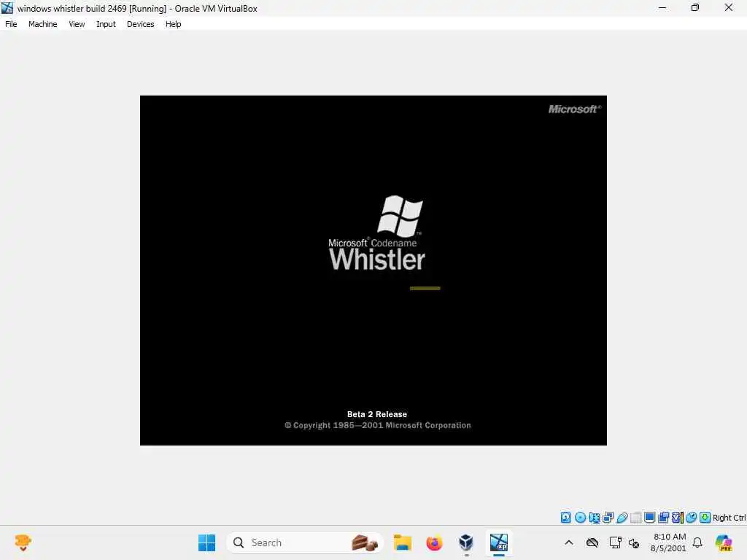Click the network adapters status icon
The image size is (747, 560).
608,517
